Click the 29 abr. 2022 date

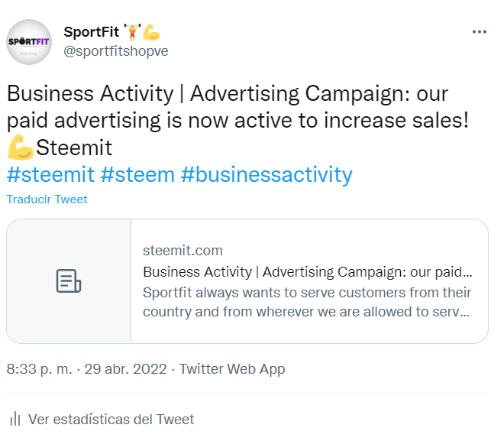tap(125, 369)
